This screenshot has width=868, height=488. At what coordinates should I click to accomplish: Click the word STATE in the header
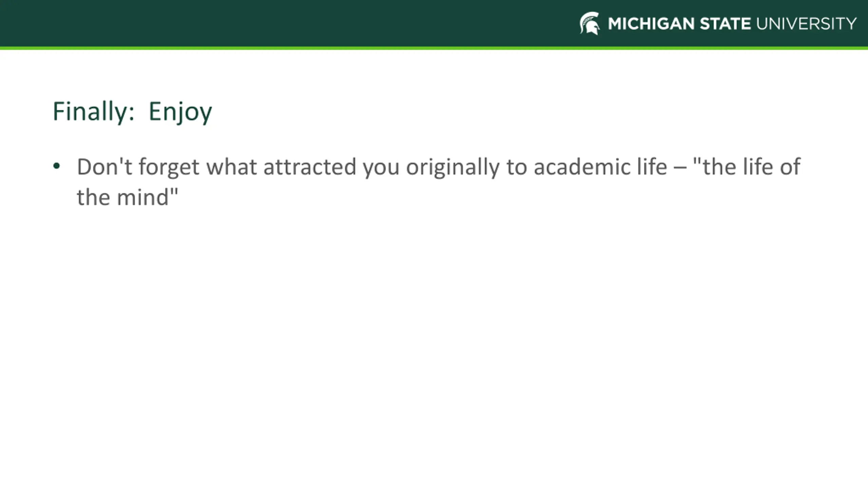725,24
